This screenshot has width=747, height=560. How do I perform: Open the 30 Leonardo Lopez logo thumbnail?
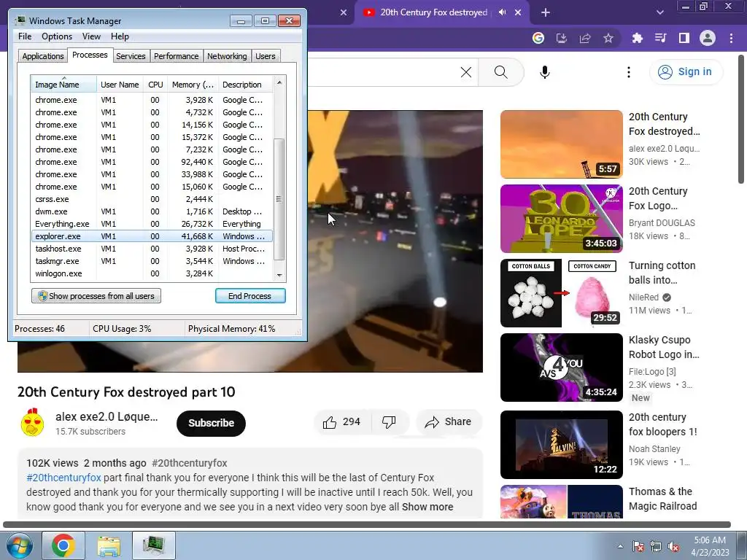[561, 219]
